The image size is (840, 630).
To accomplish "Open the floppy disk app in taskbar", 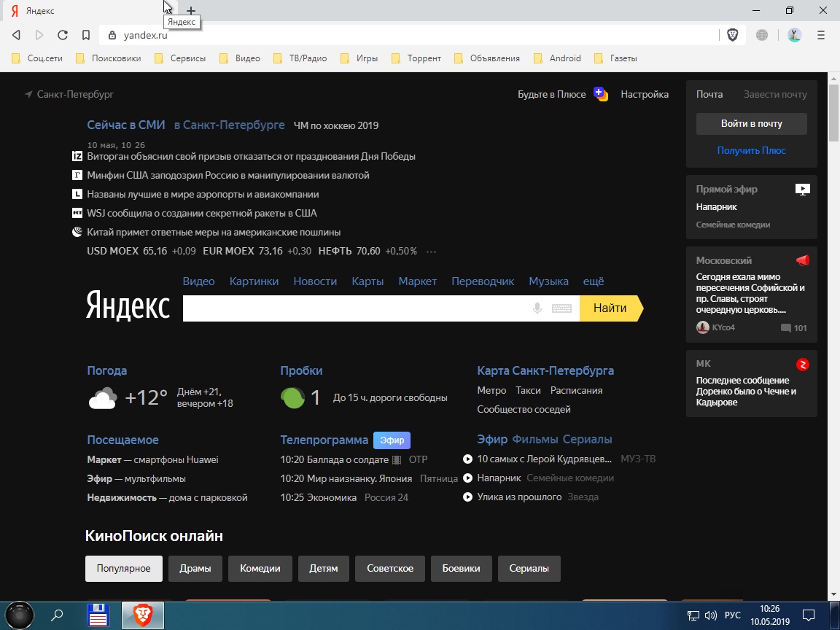I will [98, 615].
